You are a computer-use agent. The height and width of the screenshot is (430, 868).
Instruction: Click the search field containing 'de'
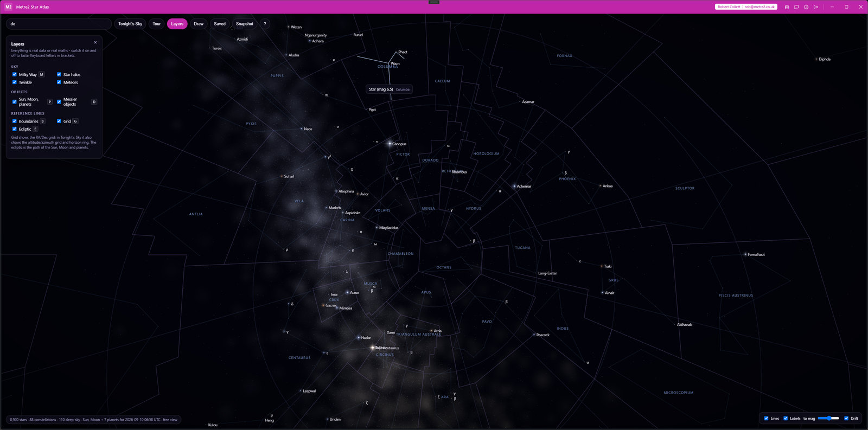(59, 24)
